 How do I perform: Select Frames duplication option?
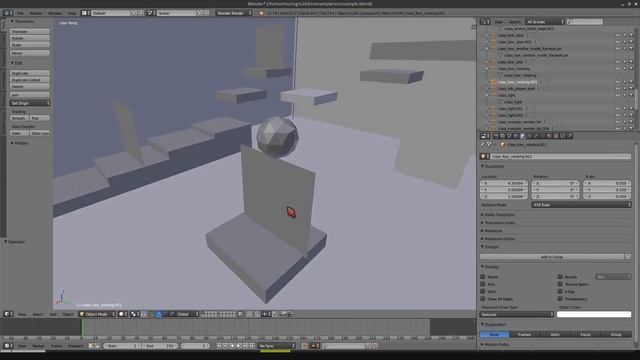coord(524,334)
